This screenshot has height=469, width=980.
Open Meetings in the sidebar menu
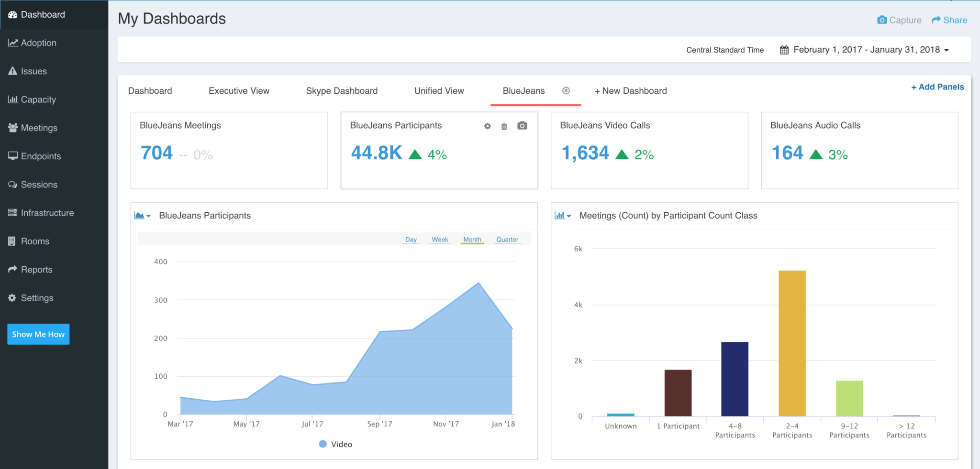click(54, 128)
